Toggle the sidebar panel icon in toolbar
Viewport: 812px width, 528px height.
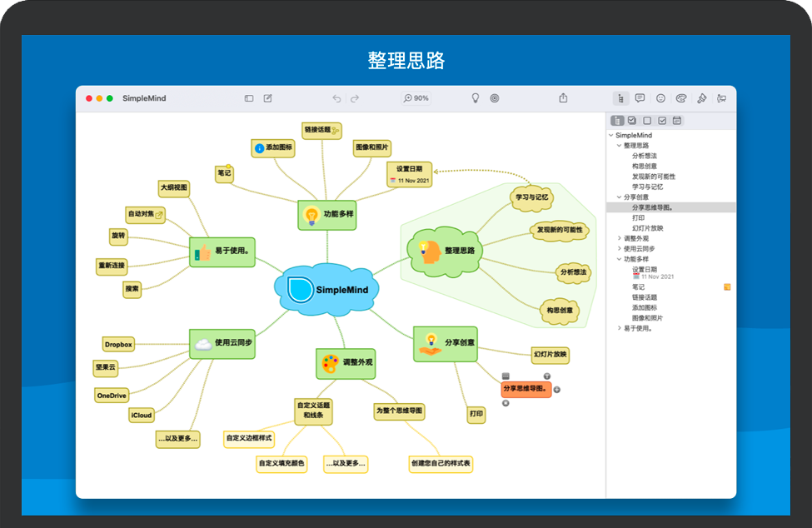(249, 98)
